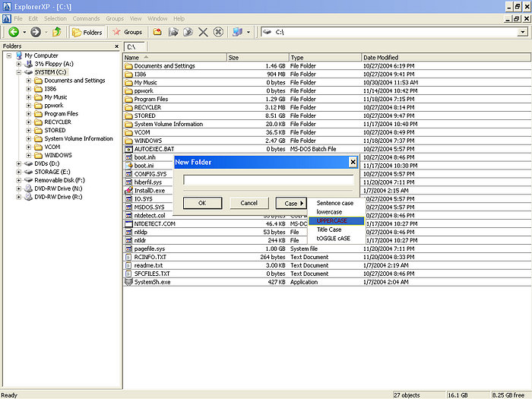Choose Title Case from the menu
Screen dimensions: 532x399
[x=329, y=230]
